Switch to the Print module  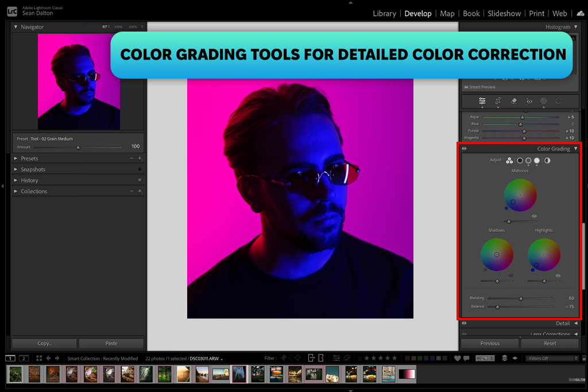pos(537,14)
